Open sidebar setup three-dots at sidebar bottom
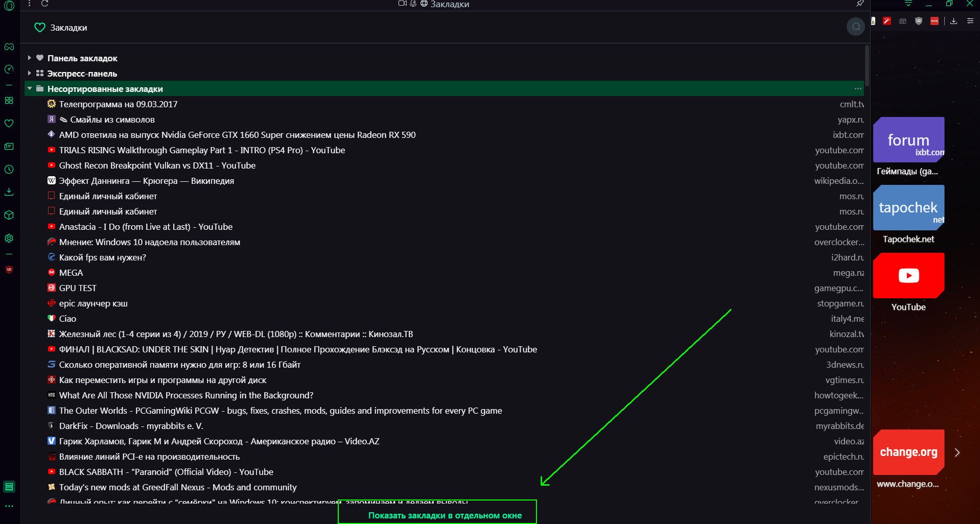 click(9, 507)
